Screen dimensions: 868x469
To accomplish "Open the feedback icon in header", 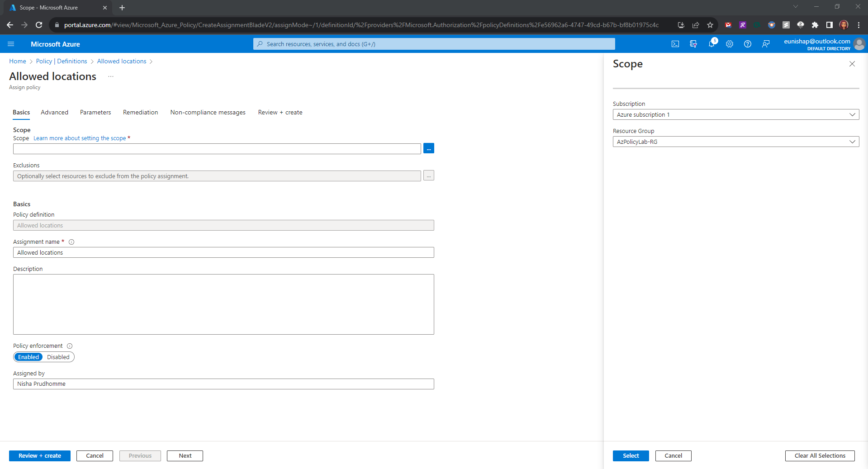I will (766, 44).
